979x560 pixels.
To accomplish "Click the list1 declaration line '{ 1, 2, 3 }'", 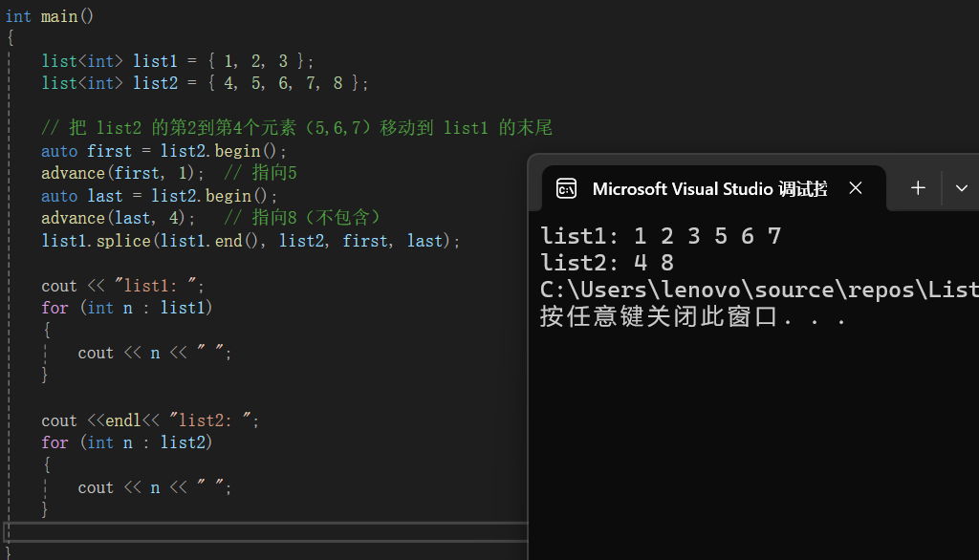I will [178, 61].
